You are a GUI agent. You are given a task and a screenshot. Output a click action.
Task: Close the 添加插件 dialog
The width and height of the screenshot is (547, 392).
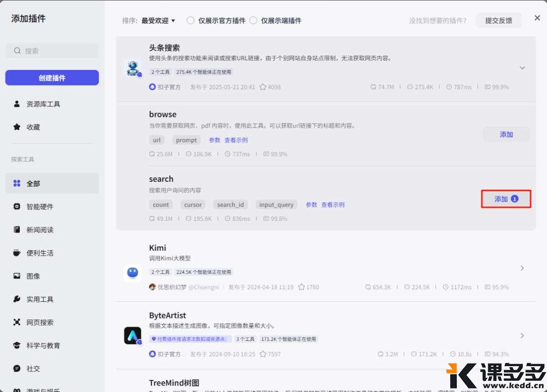537,18
